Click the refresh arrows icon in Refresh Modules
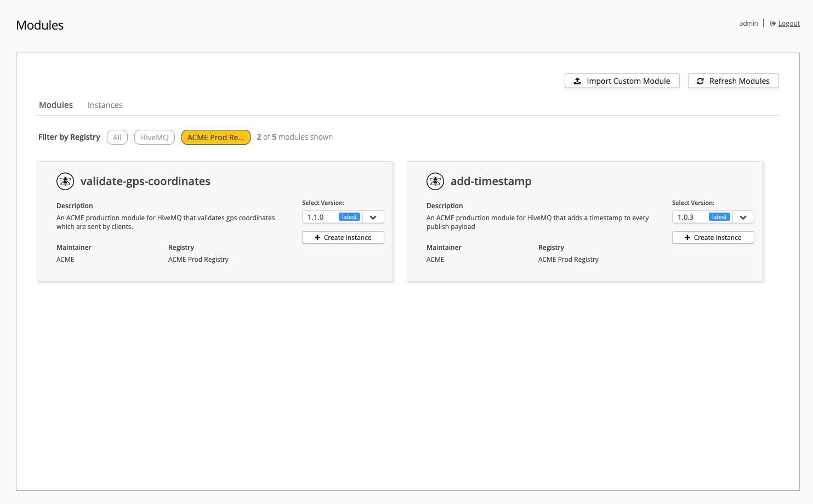This screenshot has height=504, width=813. click(x=700, y=81)
